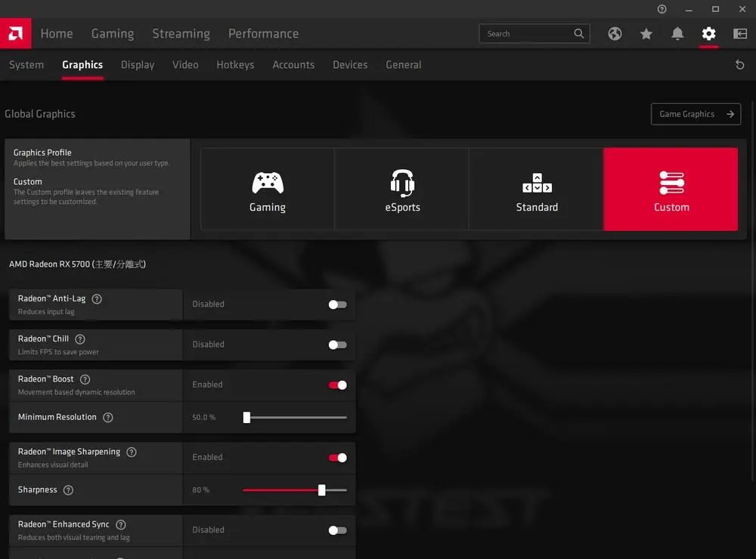Viewport: 756px width, 559px height.
Task: Enable Radeon Chill toggle
Action: (x=337, y=344)
